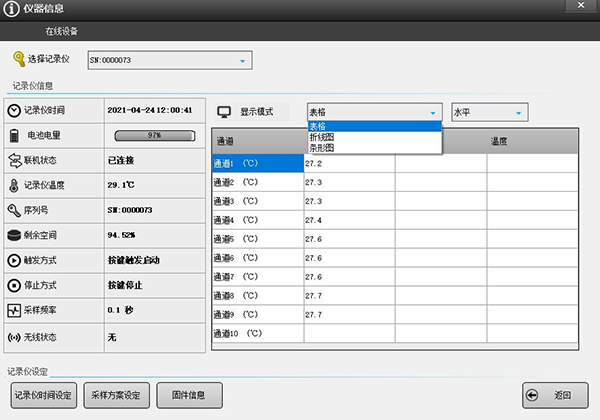
Task: Click the 采样方案设定 button
Action: 116,395
